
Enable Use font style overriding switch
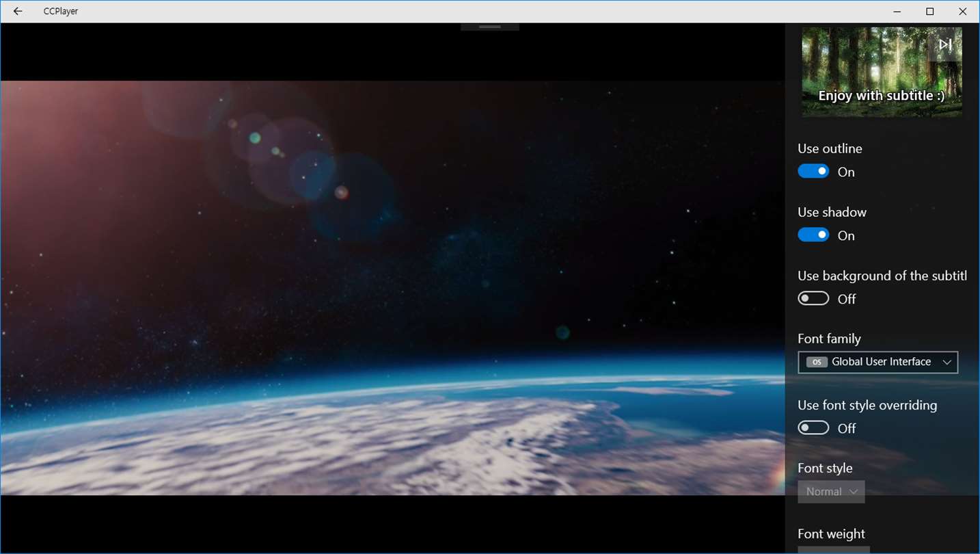click(813, 428)
